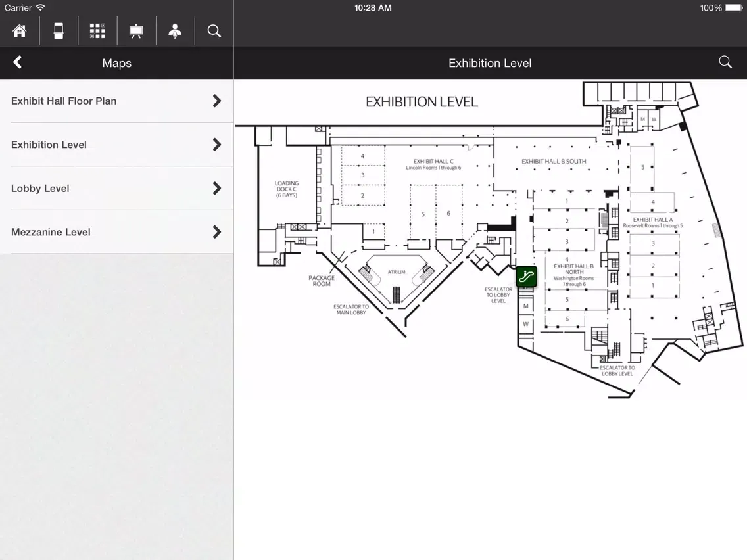Expand the Mezzanine Level chevron
This screenshot has height=560, width=747.
[x=217, y=233]
